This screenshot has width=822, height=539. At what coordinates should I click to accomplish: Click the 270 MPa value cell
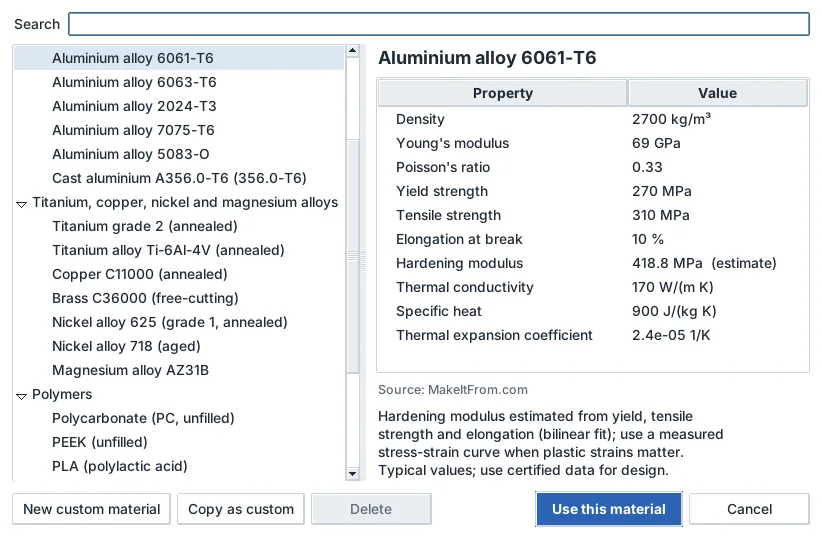pyautogui.click(x=662, y=191)
